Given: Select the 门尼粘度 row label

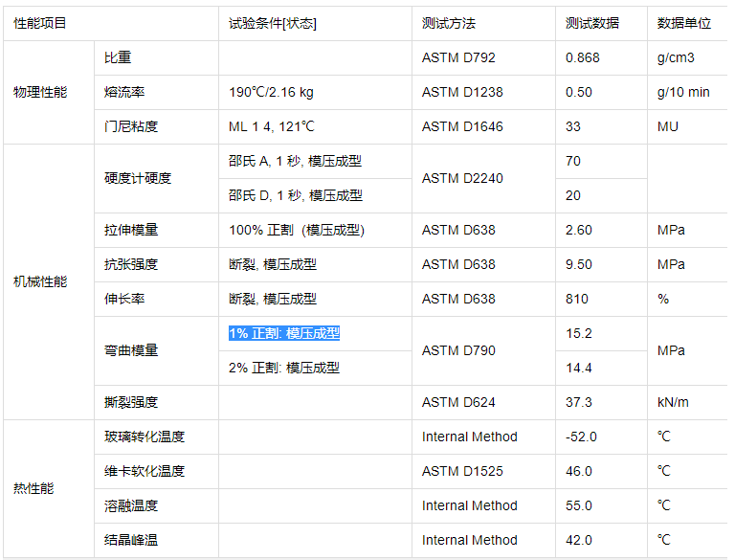Looking at the screenshot, I should pos(131,126).
